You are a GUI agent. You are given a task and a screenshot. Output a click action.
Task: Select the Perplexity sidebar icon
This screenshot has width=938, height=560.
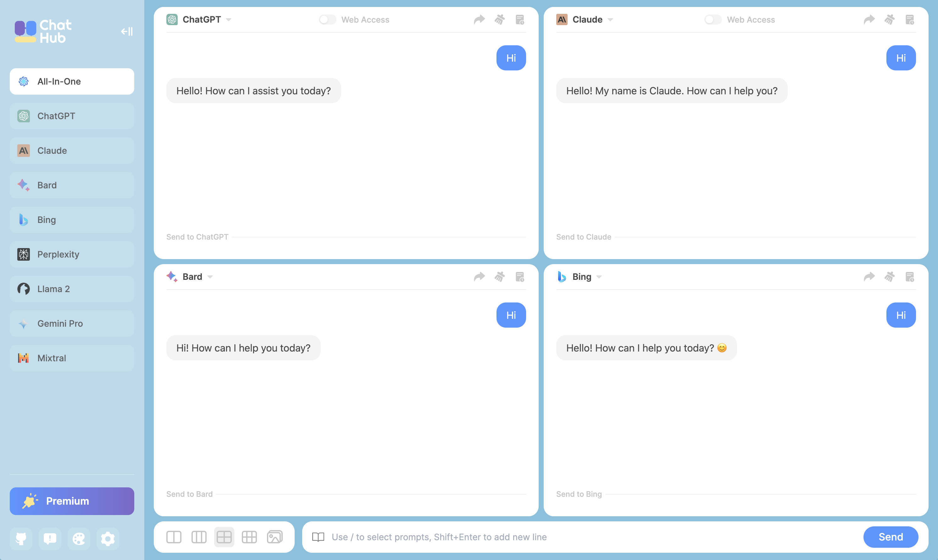pyautogui.click(x=23, y=254)
